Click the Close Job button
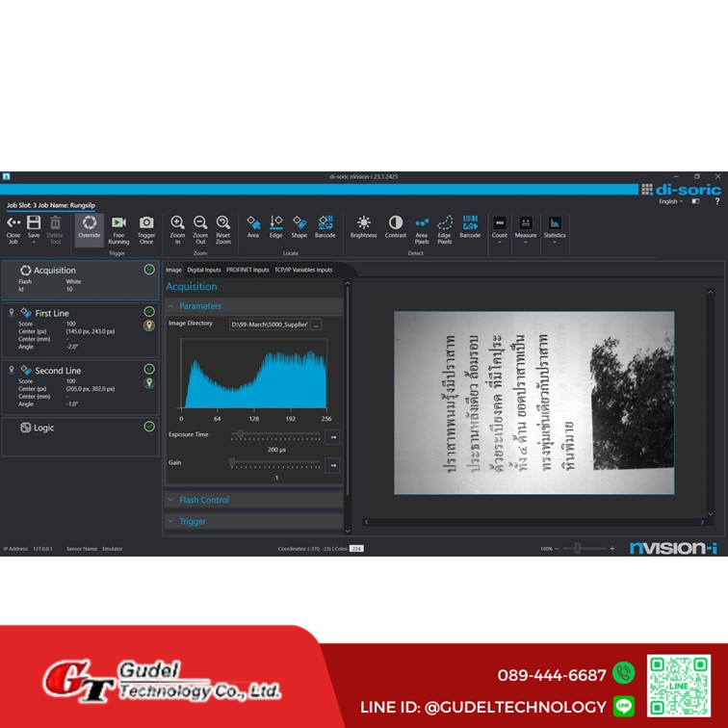Screen dimensions: 728x728 (13, 227)
